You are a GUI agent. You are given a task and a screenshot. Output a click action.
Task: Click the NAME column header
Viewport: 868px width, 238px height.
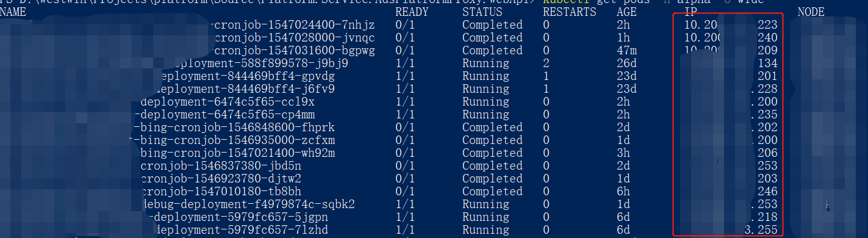[14, 12]
